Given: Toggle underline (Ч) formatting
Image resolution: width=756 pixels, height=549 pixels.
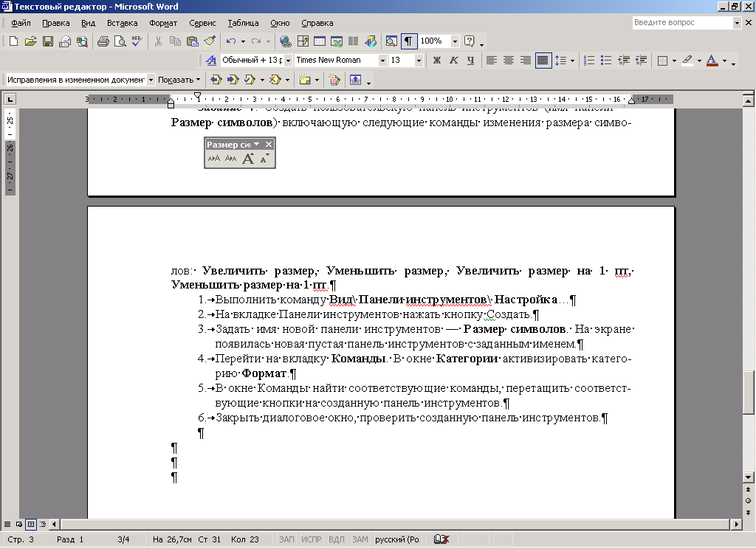Looking at the screenshot, I should [x=470, y=61].
